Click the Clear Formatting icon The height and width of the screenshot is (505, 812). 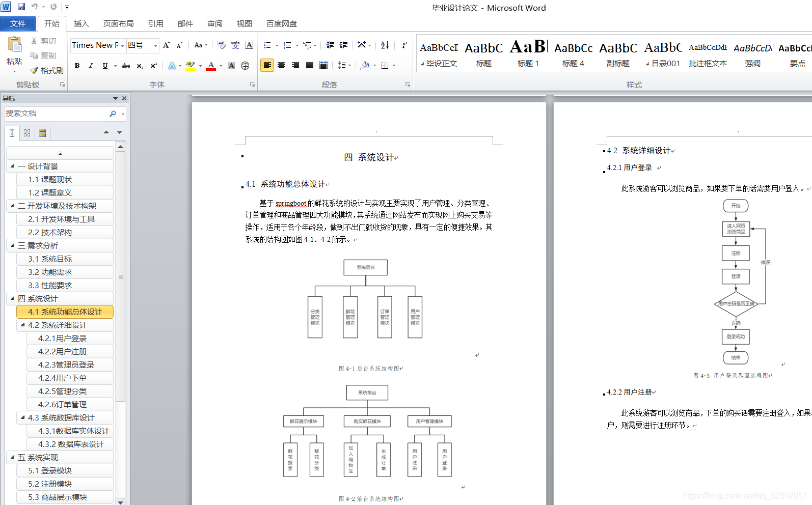tap(222, 45)
